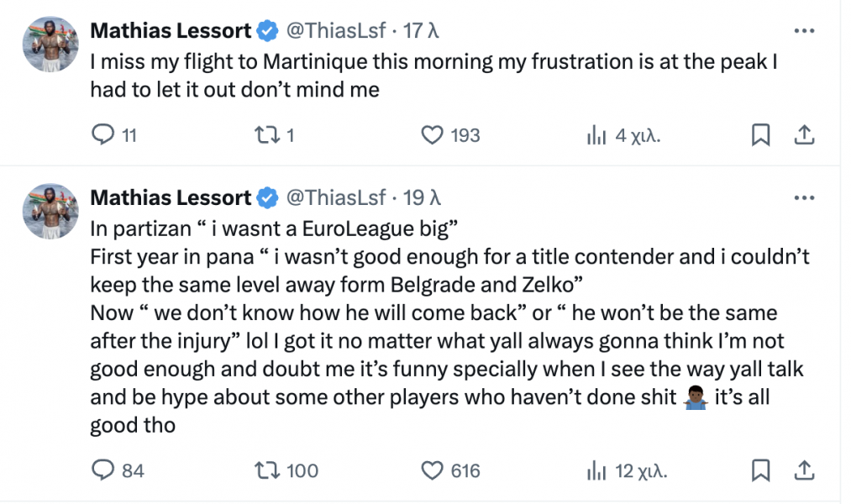Open more options for the flight tweet
The width and height of the screenshot is (851, 504).
pos(804,31)
